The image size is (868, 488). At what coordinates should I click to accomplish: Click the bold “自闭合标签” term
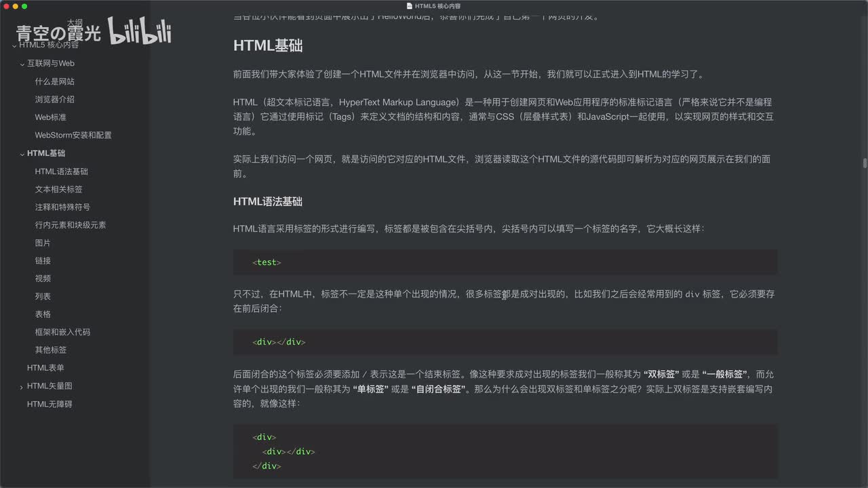click(438, 389)
